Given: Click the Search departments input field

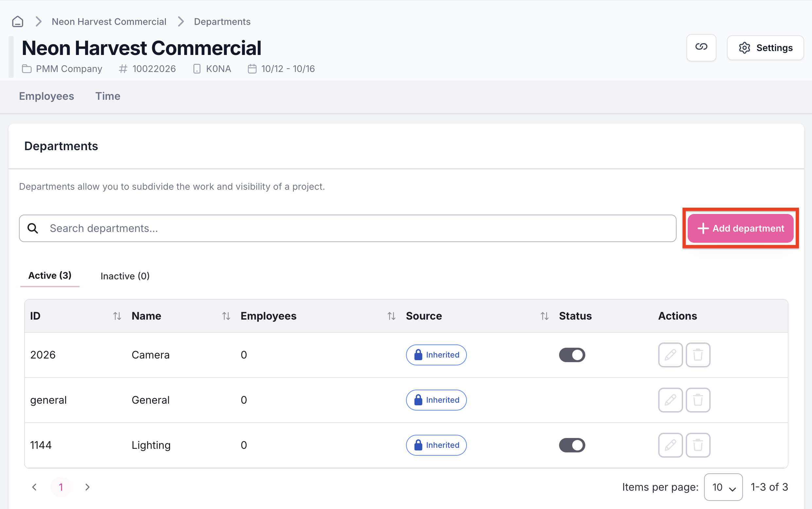Looking at the screenshot, I should pos(347,228).
